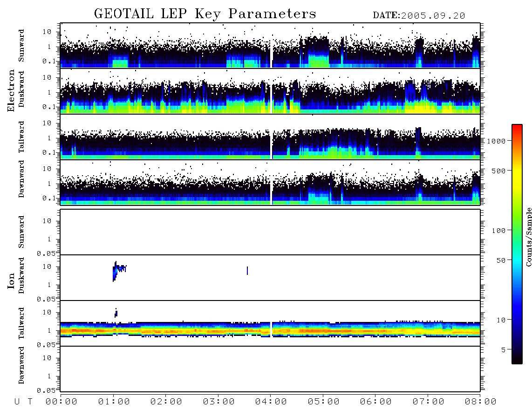
Task: Click the "Counts/Sample" color bar label
Action: click(x=528, y=237)
